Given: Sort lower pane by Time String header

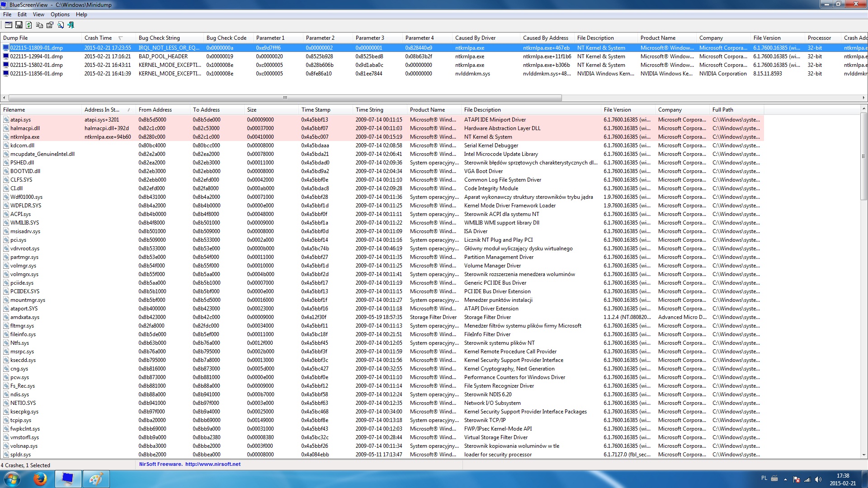Looking at the screenshot, I should tap(380, 110).
